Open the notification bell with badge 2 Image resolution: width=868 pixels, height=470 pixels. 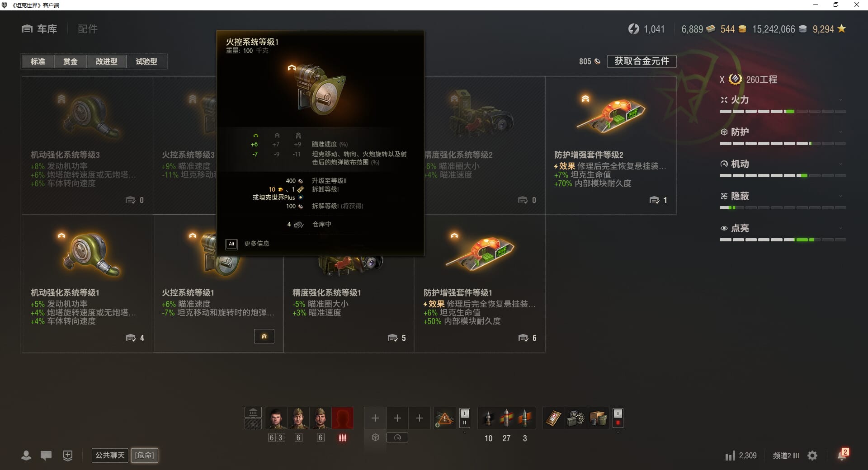pyautogui.click(x=842, y=455)
